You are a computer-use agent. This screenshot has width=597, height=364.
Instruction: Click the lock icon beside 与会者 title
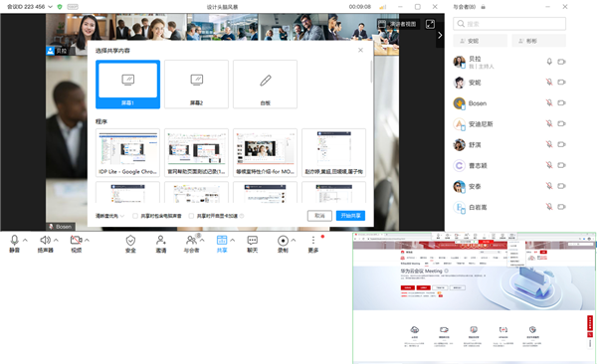pos(484,7)
